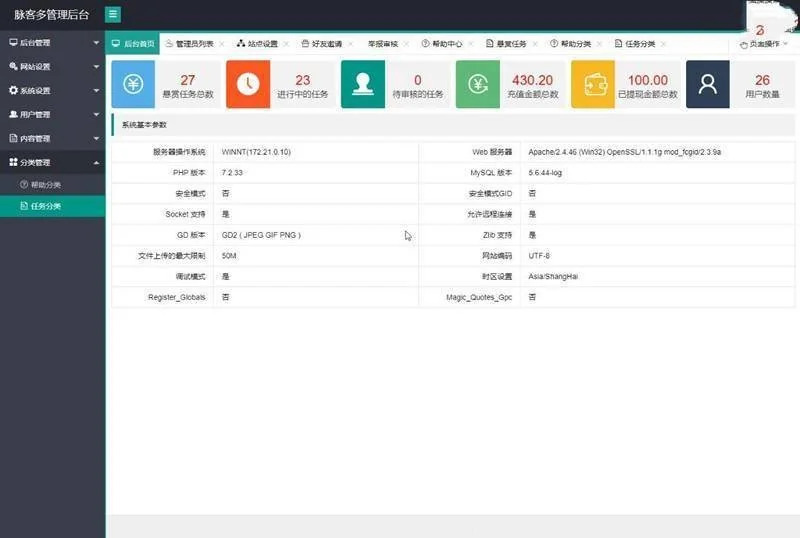Switch to the 悬赏任务 tab
Screen dimensions: 800x538
[x=511, y=44]
